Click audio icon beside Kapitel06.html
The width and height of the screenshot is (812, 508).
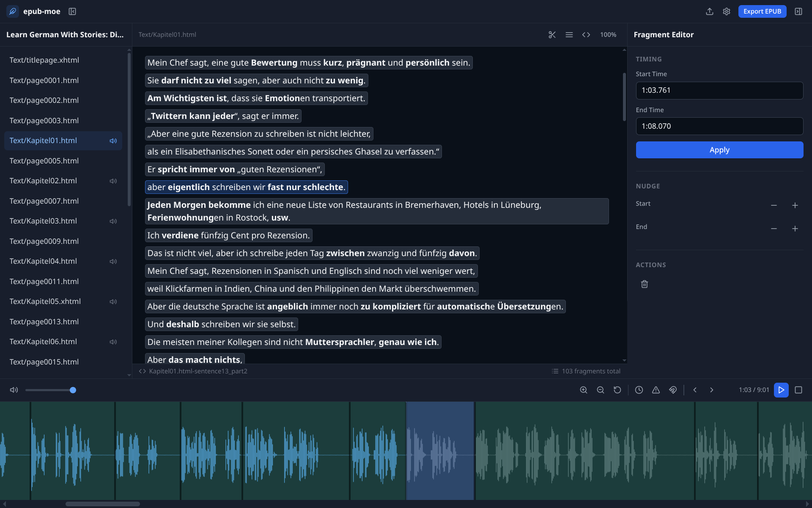coord(113,342)
